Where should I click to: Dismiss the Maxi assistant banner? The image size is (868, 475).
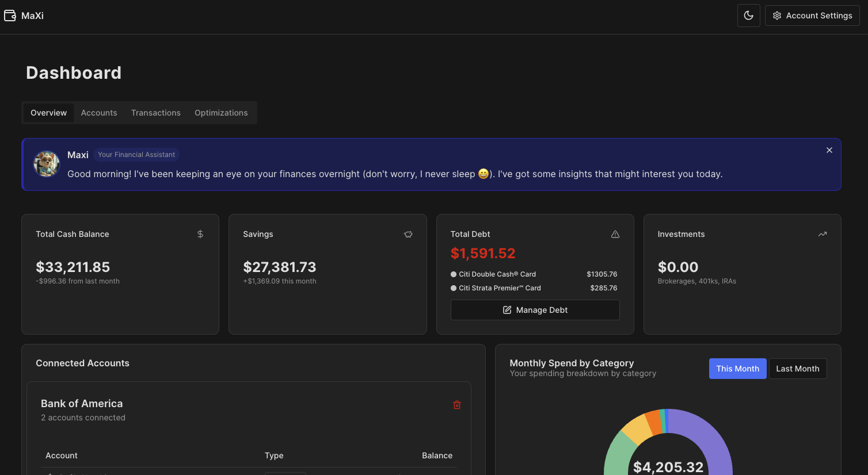[829, 150]
